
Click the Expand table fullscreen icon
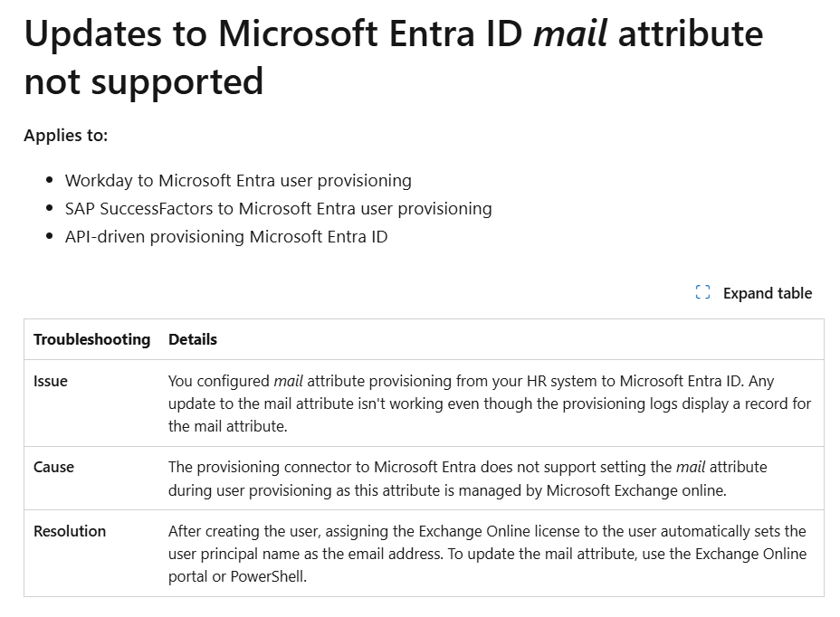[x=702, y=292]
